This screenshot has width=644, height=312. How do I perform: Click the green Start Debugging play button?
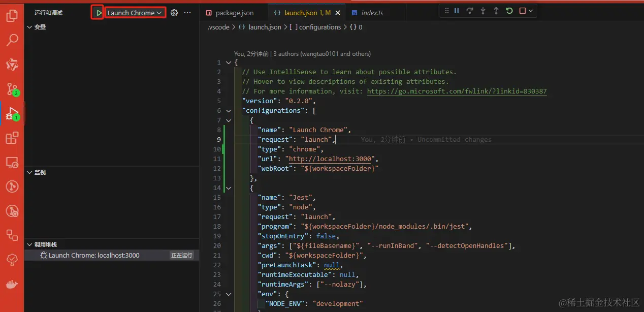pyautogui.click(x=98, y=13)
